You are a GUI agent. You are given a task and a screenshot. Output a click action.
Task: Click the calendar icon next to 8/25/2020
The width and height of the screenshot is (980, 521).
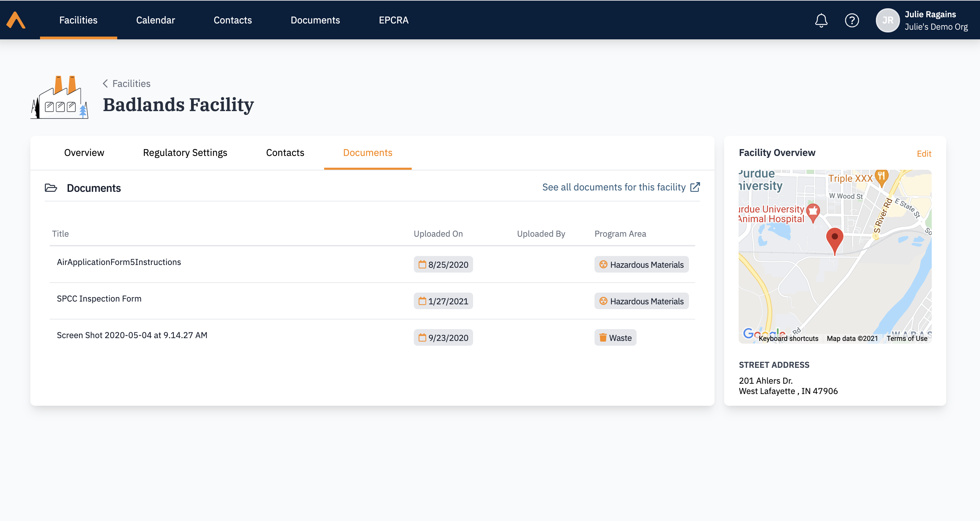422,264
